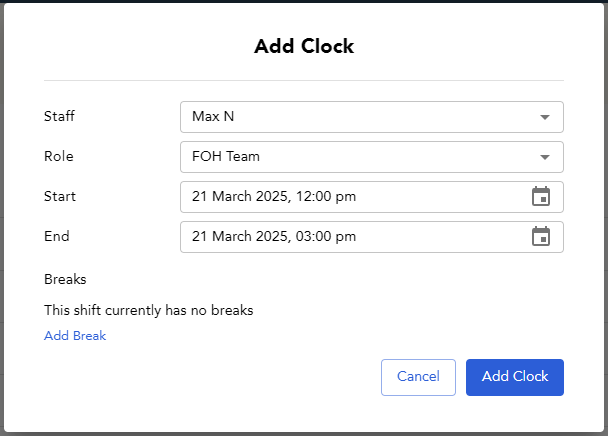
Task: Click "21 March 2025" date in End field
Action: [241, 237]
